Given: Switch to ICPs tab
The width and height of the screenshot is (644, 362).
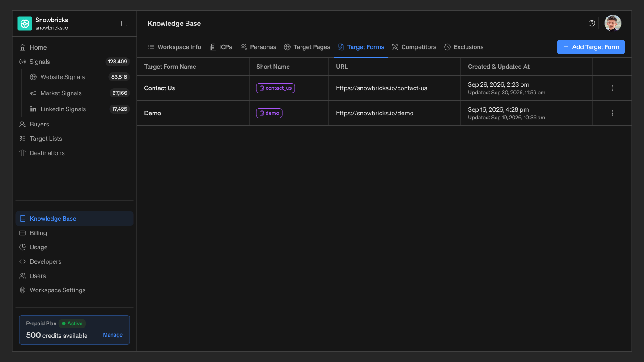Looking at the screenshot, I should pyautogui.click(x=221, y=47).
